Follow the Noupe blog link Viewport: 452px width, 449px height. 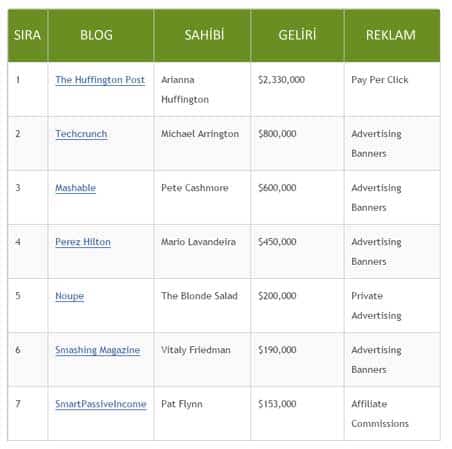pyautogui.click(x=70, y=296)
